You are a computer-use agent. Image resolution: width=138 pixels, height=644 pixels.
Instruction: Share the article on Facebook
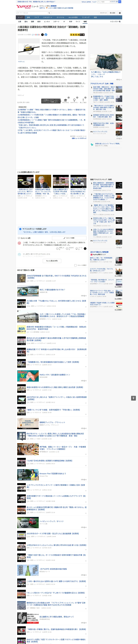pyautogui.click(x=46, y=35)
